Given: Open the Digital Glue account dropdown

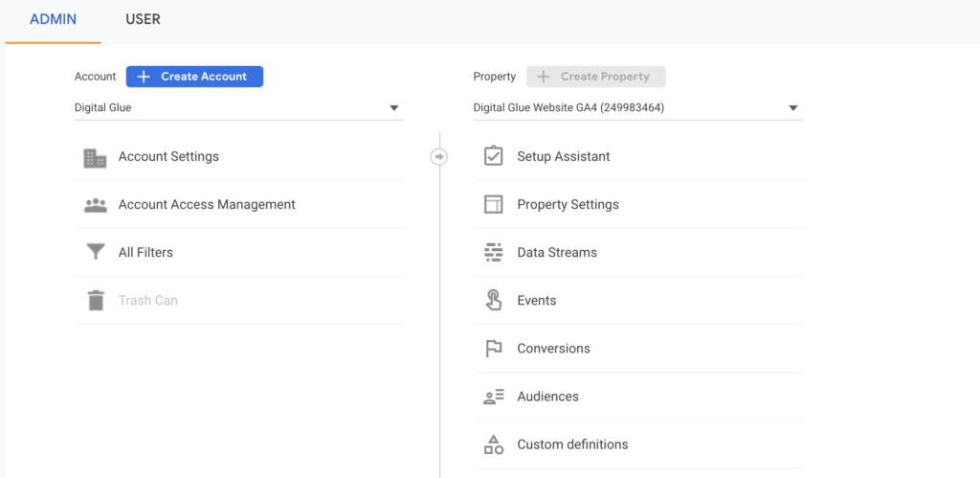Looking at the screenshot, I should [237, 108].
